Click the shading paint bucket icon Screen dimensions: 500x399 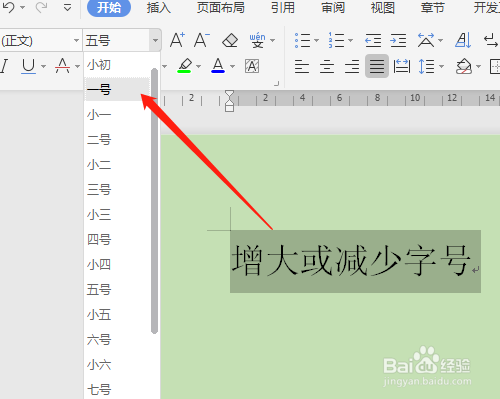coord(464,66)
